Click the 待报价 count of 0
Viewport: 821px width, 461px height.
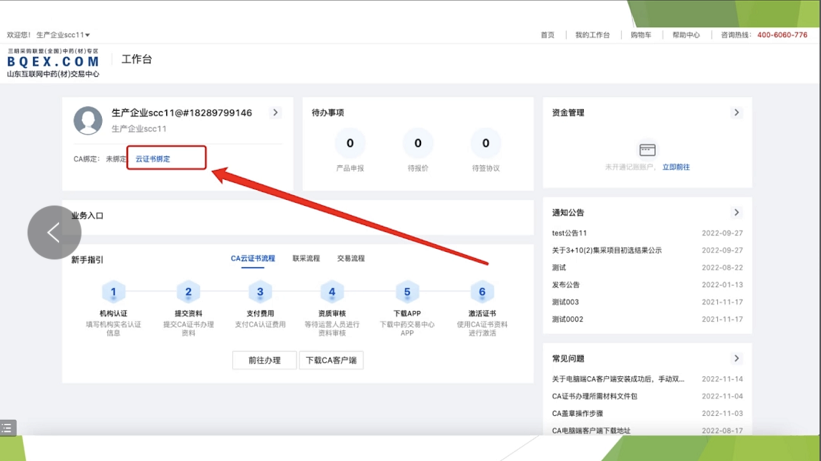click(418, 144)
